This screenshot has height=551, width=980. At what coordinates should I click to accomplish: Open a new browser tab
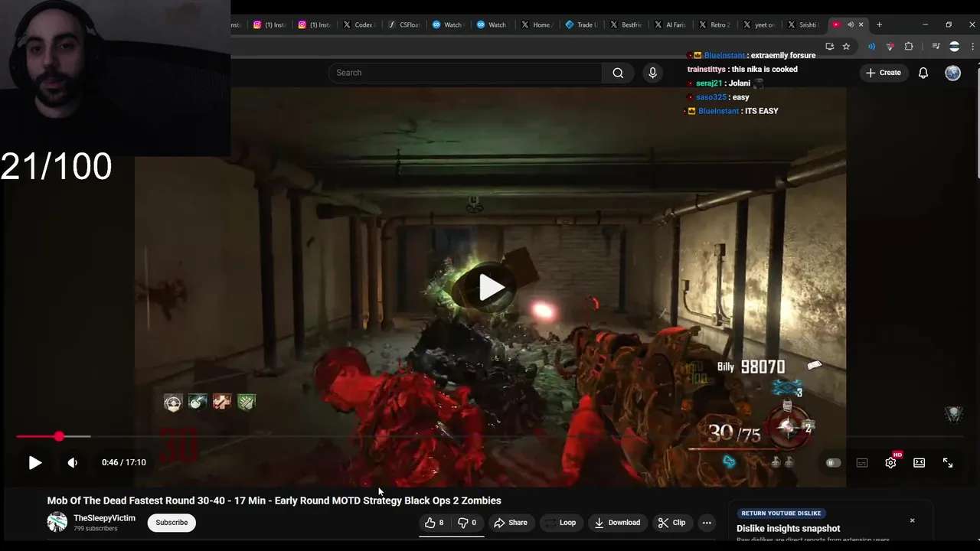tap(879, 24)
